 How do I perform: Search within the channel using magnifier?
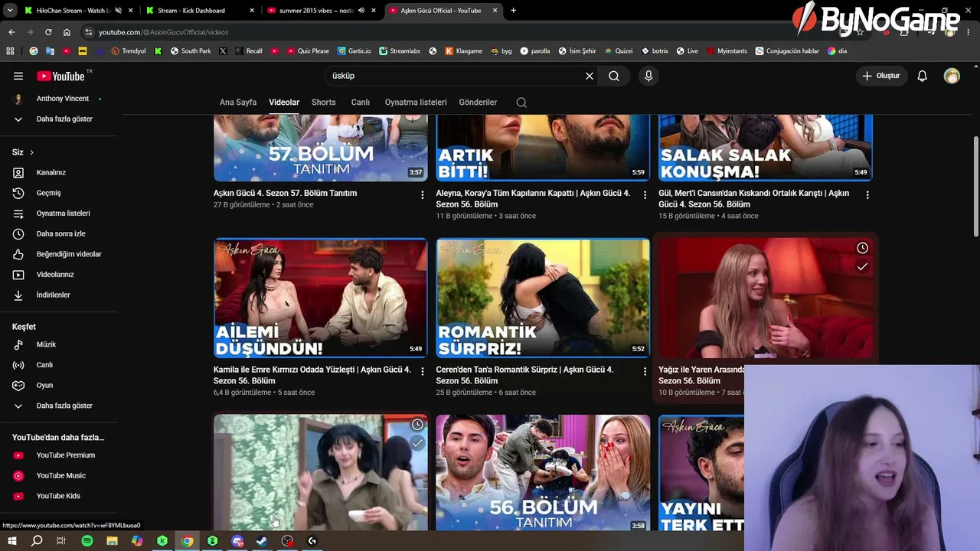521,103
